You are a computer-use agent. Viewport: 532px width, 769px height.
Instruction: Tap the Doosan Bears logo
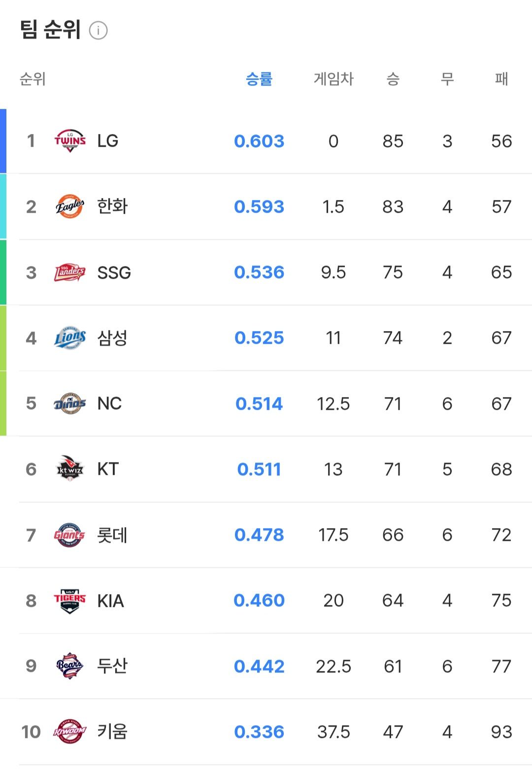click(x=69, y=666)
